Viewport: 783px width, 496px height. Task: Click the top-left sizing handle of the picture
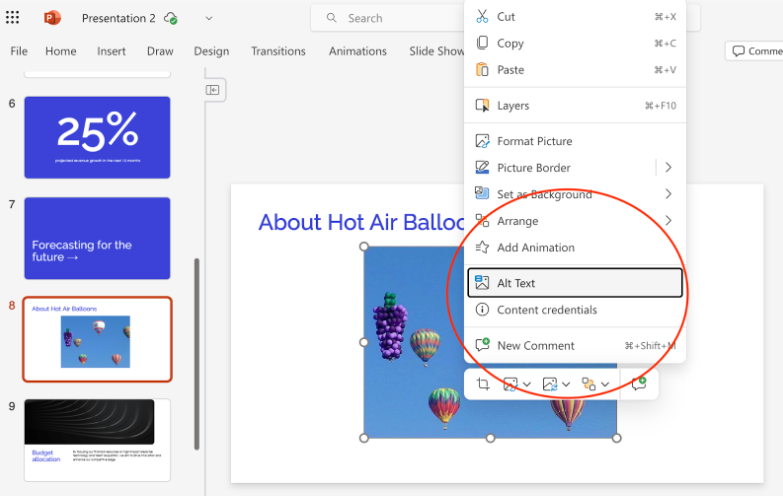[x=364, y=246]
